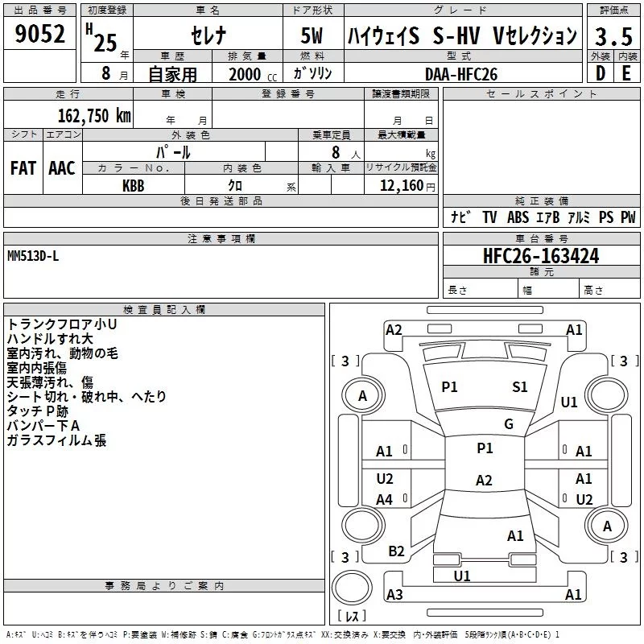Select model code DAA-HFC26
The image size is (644, 644).
pos(461,75)
